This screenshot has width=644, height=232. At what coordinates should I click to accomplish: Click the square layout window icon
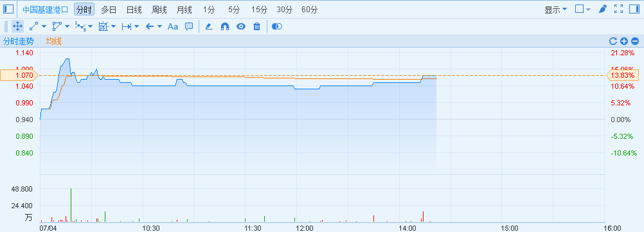point(580,9)
